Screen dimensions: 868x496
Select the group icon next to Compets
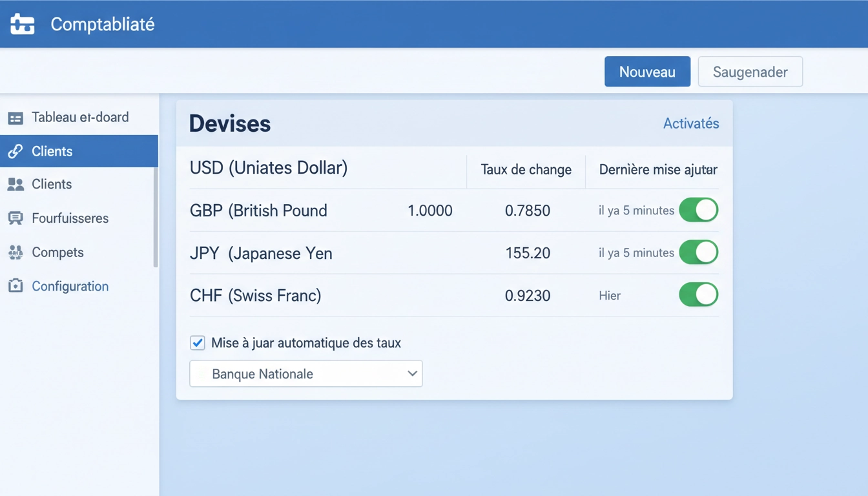(x=15, y=252)
